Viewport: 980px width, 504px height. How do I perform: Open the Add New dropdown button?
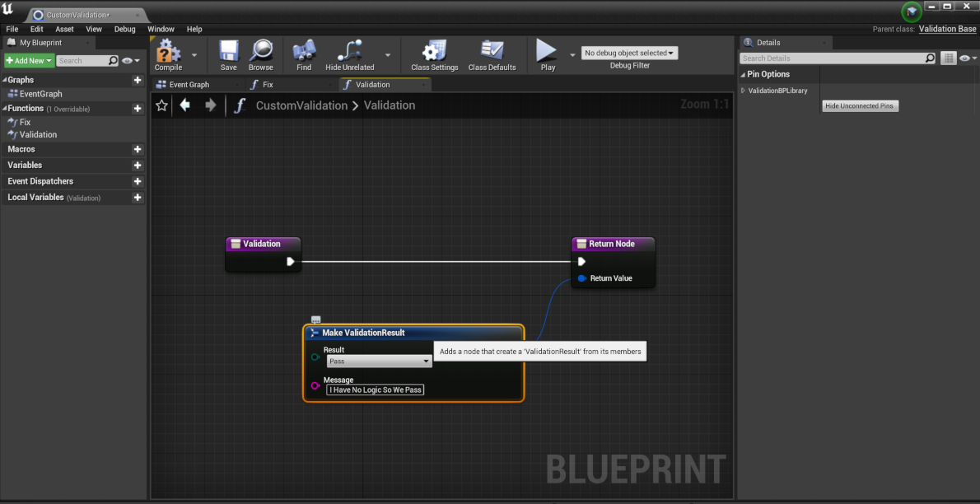(29, 61)
